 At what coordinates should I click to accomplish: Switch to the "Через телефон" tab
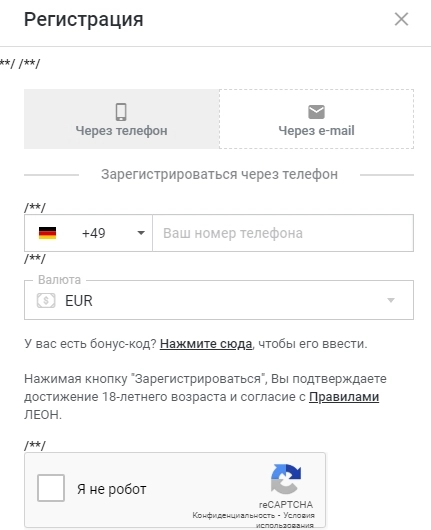pos(121,119)
